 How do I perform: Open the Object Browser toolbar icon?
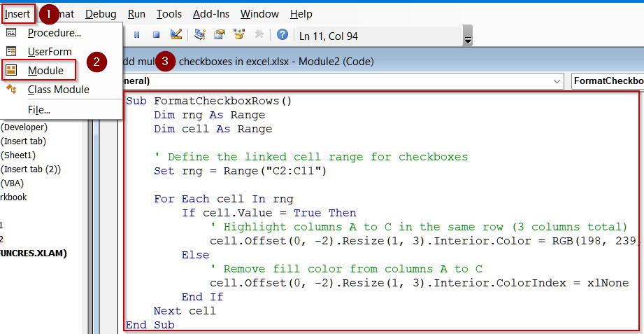pyautogui.click(x=239, y=34)
